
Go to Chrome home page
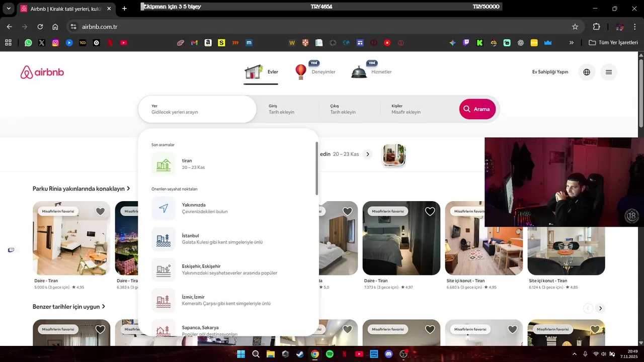pyautogui.click(x=55, y=27)
